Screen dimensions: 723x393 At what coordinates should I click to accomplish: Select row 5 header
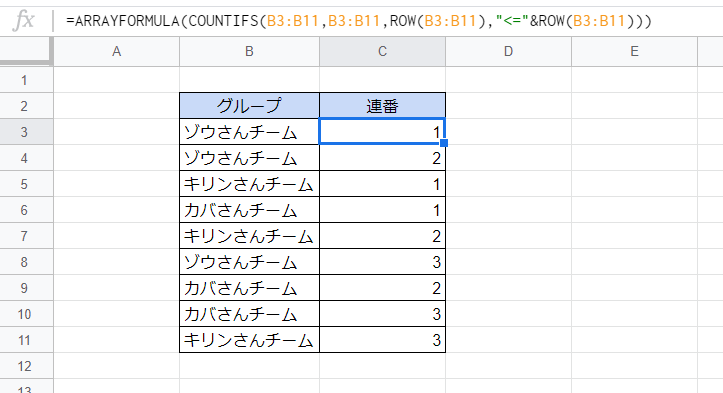(27, 184)
